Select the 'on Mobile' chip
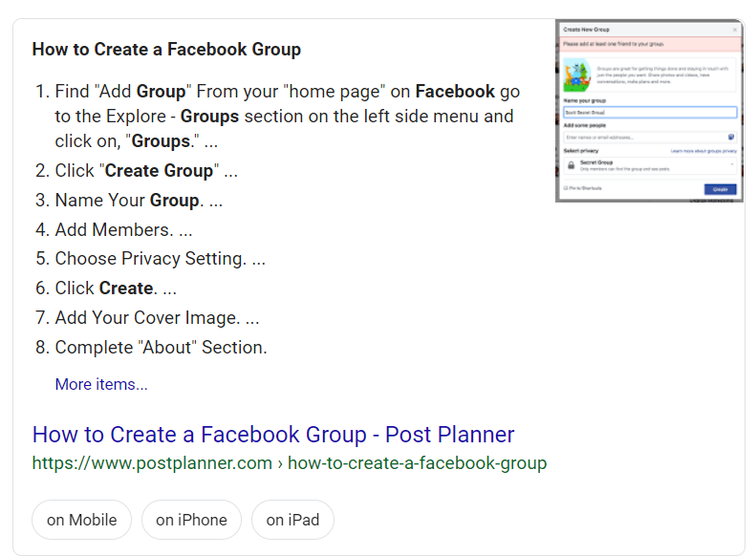The height and width of the screenshot is (556, 756). click(x=82, y=520)
